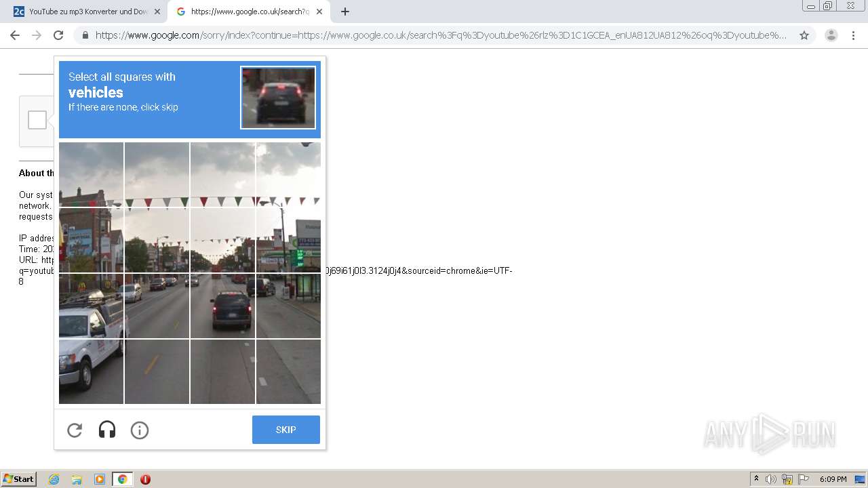Reload the current page

[58, 35]
